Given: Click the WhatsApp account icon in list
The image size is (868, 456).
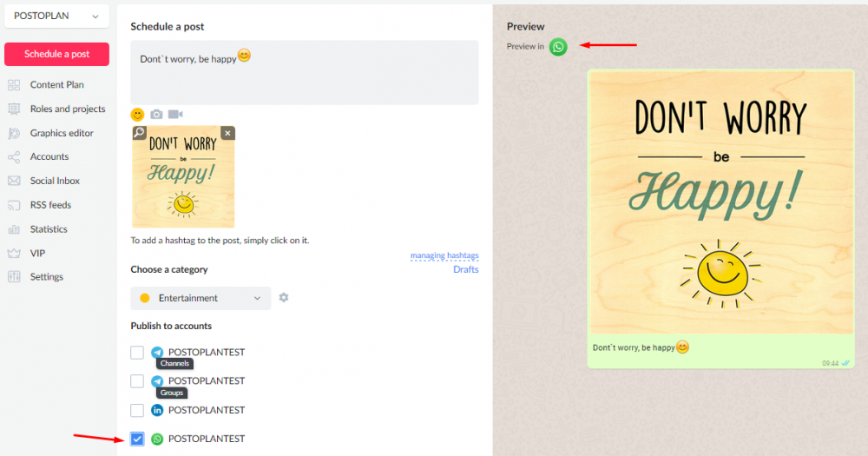Looking at the screenshot, I should click(157, 439).
